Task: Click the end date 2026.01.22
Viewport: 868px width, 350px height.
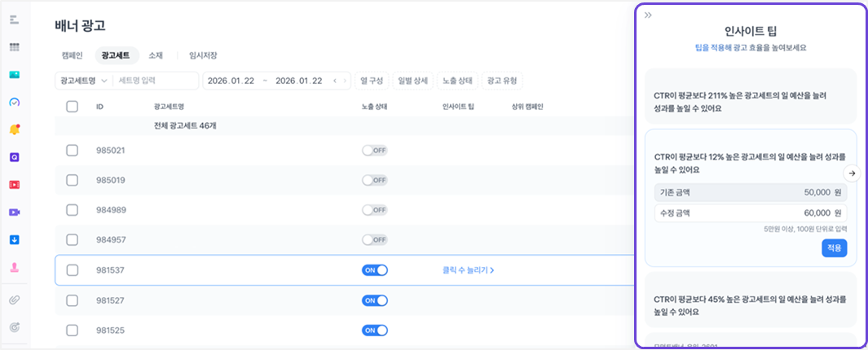Action: point(299,81)
